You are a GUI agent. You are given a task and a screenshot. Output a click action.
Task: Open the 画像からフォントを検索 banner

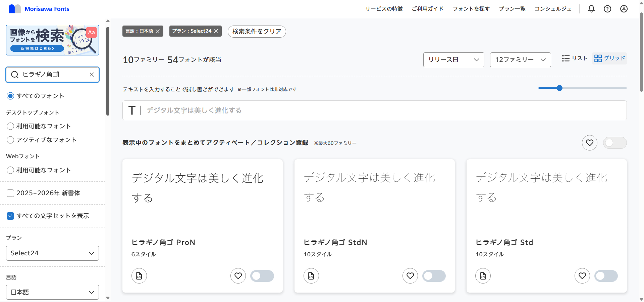(x=52, y=40)
